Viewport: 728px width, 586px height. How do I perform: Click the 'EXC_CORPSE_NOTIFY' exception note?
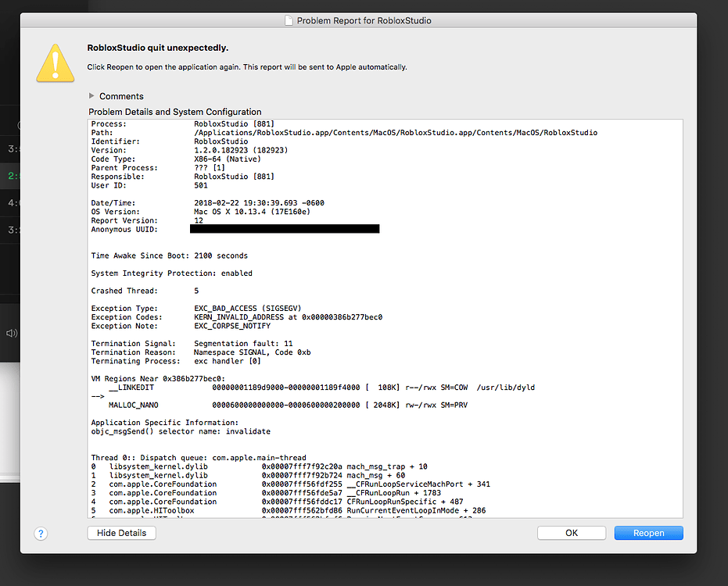pos(232,326)
